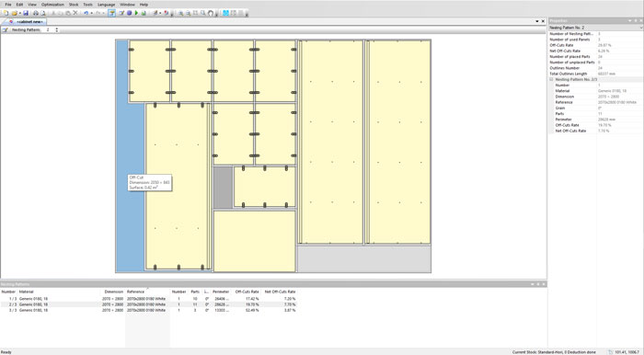The image size is (644, 355).
Task: Open the Tools menu
Action: point(88,5)
